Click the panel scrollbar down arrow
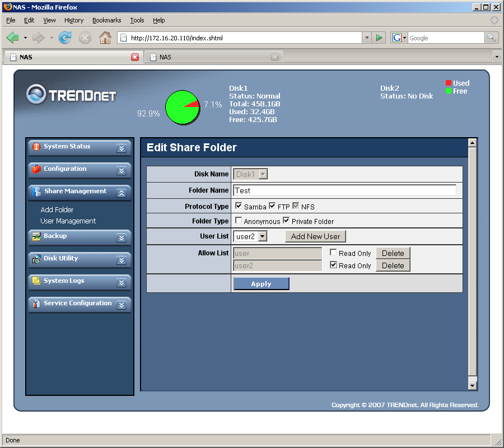 tap(472, 386)
